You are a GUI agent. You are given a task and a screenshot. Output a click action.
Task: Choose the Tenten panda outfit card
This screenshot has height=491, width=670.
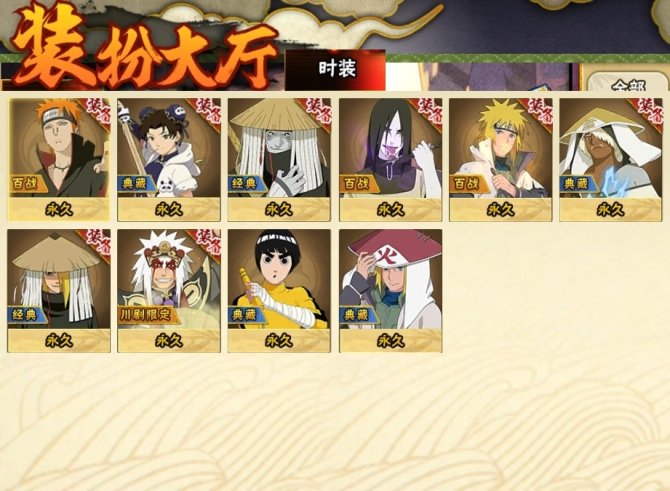point(169,159)
